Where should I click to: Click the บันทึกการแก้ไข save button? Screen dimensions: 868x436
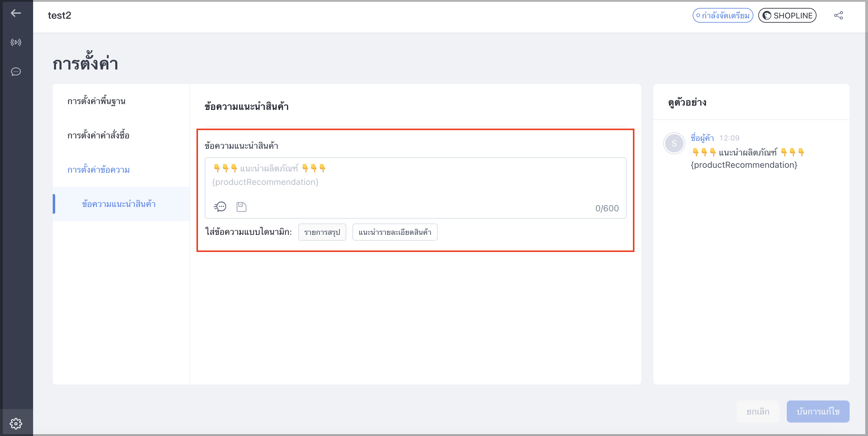coord(818,412)
